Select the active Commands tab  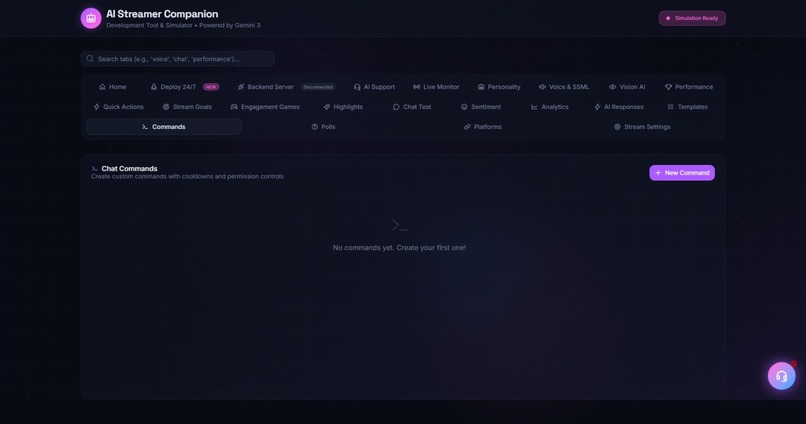click(x=163, y=127)
